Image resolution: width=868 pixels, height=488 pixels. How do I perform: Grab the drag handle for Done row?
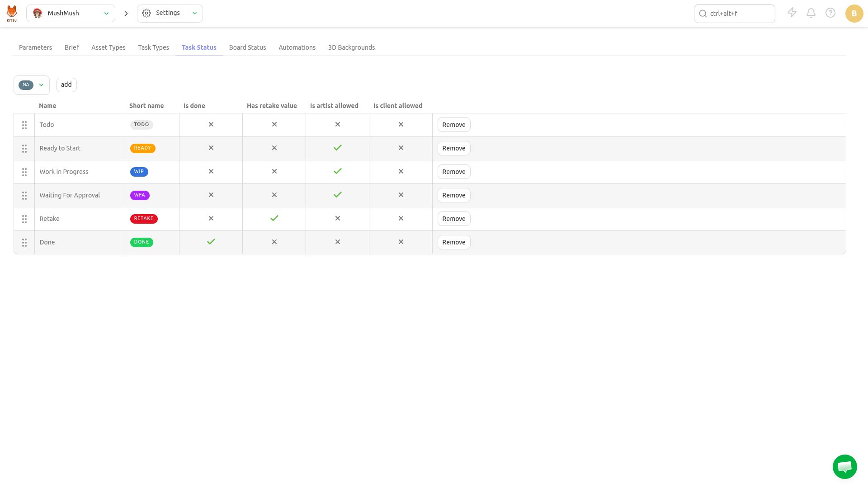click(x=24, y=243)
